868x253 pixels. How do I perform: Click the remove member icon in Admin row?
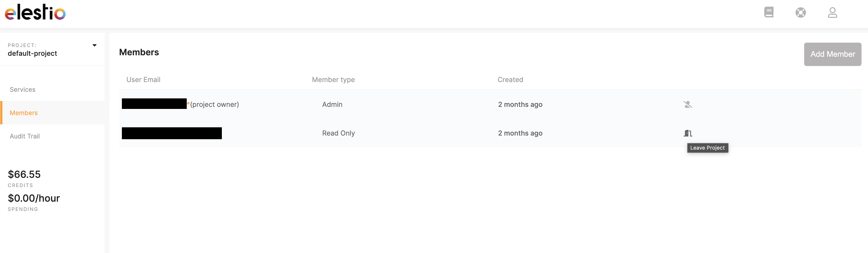[688, 104]
